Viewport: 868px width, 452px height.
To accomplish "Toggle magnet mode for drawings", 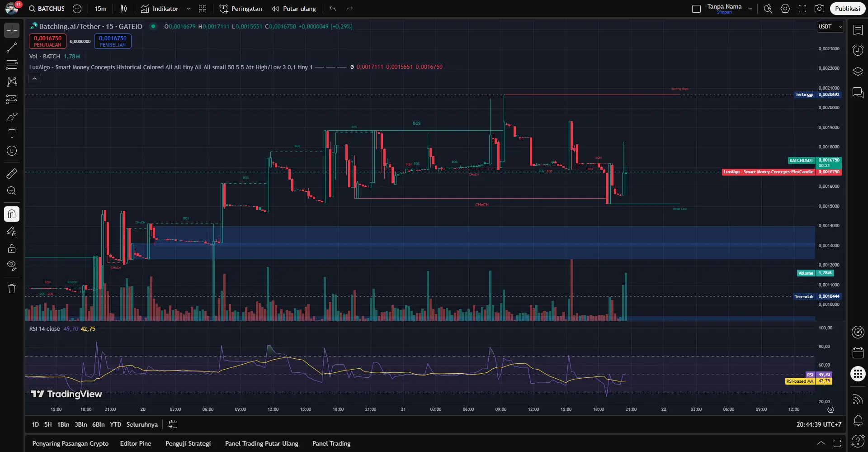I will (x=12, y=214).
